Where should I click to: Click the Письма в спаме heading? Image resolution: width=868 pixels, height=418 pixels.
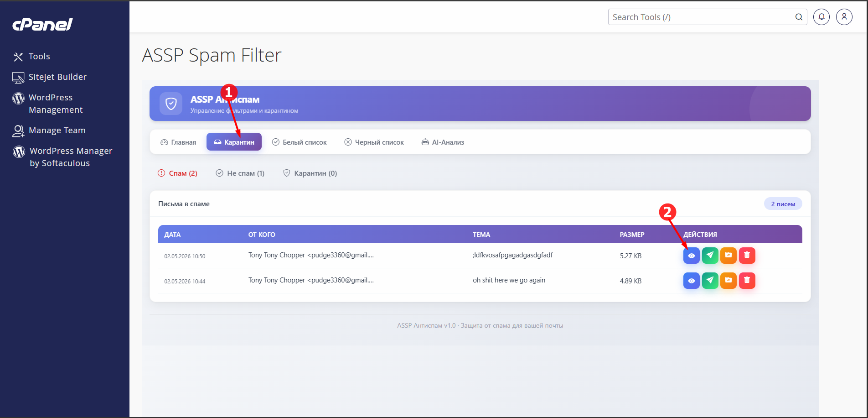point(184,204)
